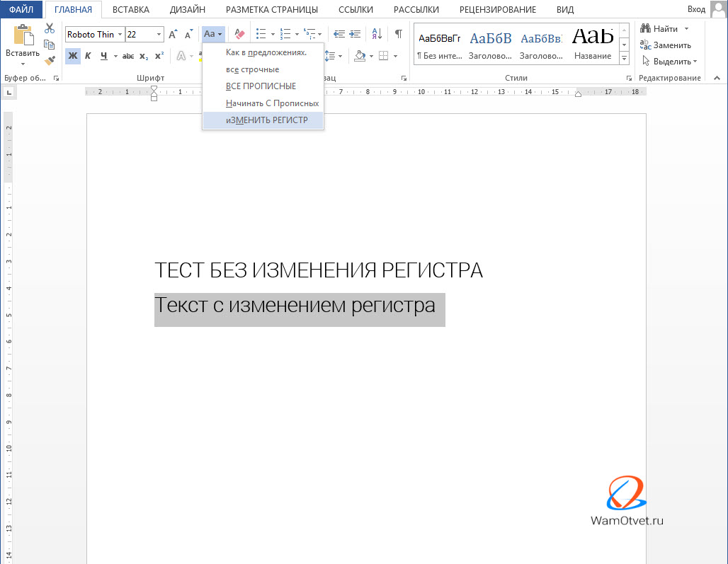The width and height of the screenshot is (728, 564).
Task: Open the font size dropdown showing 22
Action: [159, 34]
